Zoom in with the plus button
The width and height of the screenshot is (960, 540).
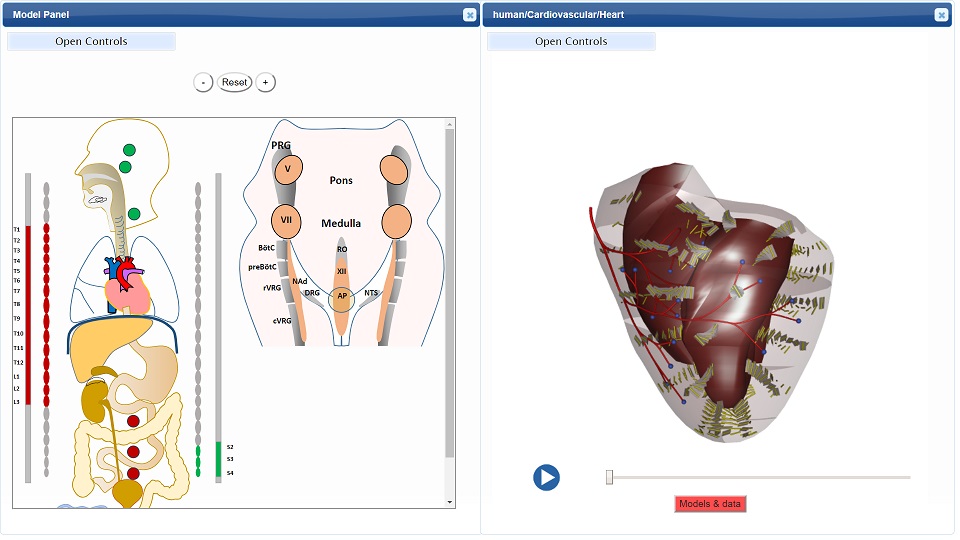pos(265,83)
